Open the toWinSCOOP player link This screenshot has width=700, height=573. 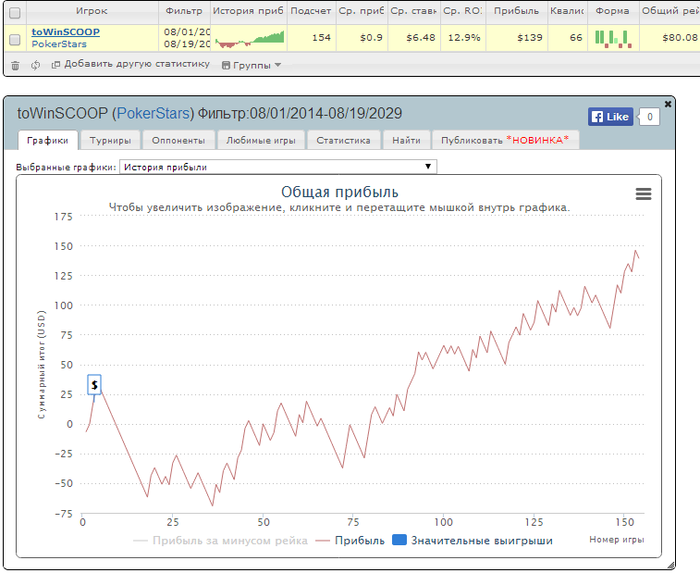click(66, 32)
